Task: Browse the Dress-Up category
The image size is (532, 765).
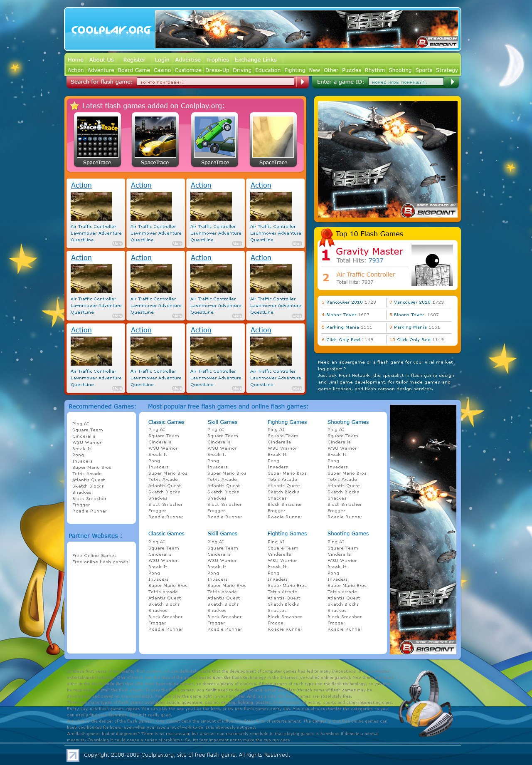Action: coord(217,70)
